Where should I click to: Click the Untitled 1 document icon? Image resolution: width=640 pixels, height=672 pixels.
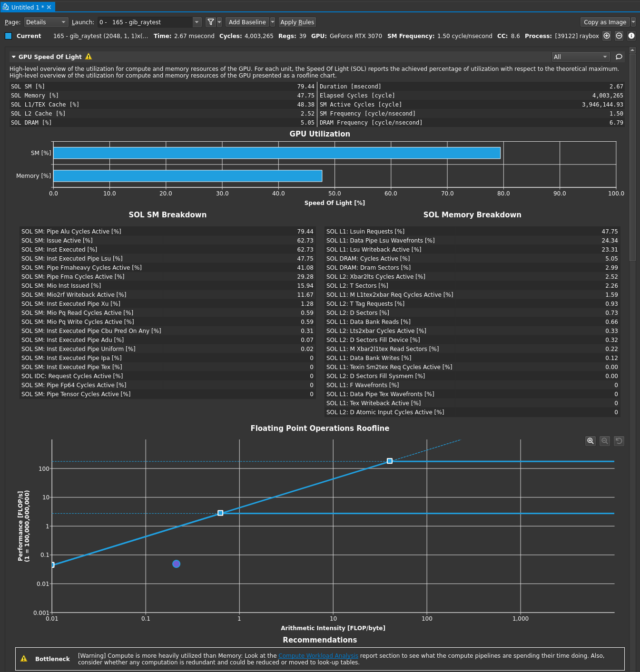(6, 7)
